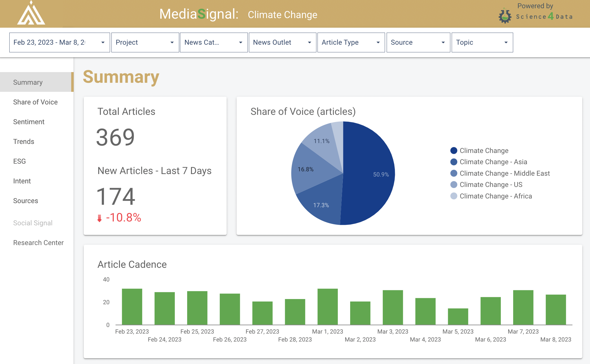The height and width of the screenshot is (364, 590).
Task: Click the red down-arrow change indicator
Action: (99, 218)
